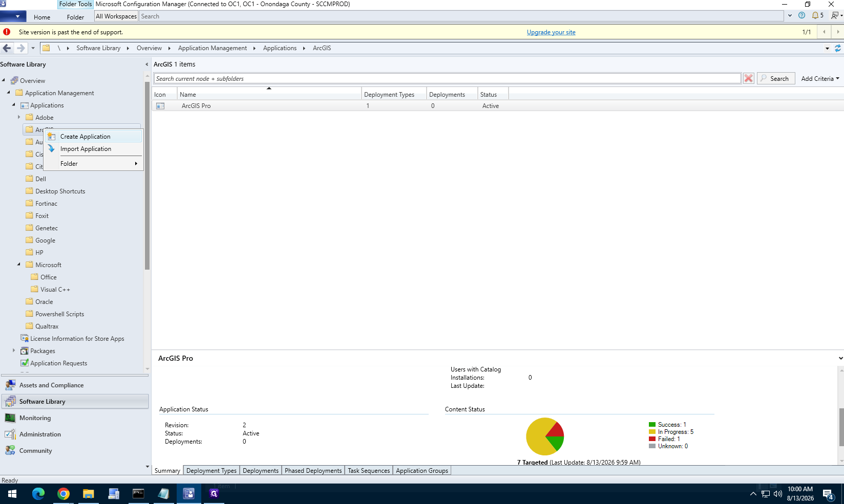Collapse the Applications tree node
The width and height of the screenshot is (844, 504).
(x=14, y=105)
